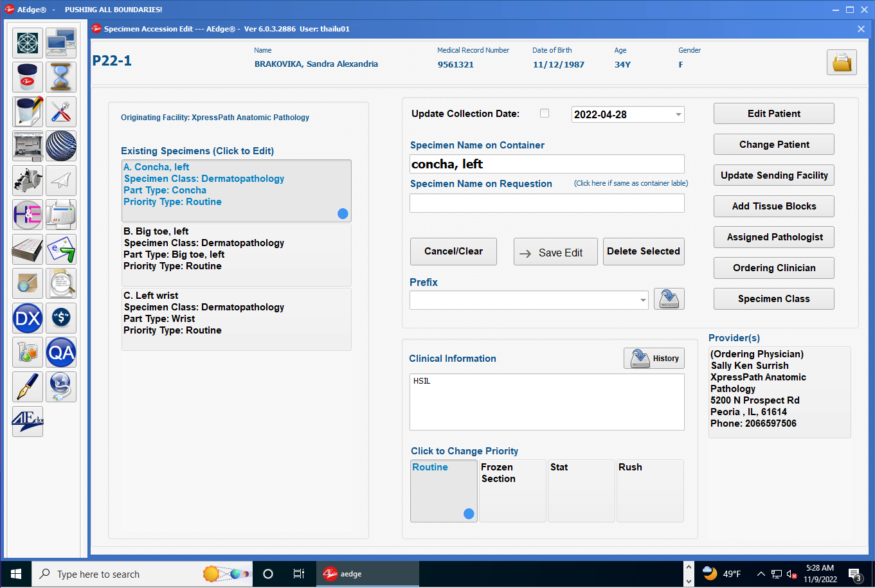Screen dimensions: 875x588
Task: Click the Delete Selected button
Action: 644,251
